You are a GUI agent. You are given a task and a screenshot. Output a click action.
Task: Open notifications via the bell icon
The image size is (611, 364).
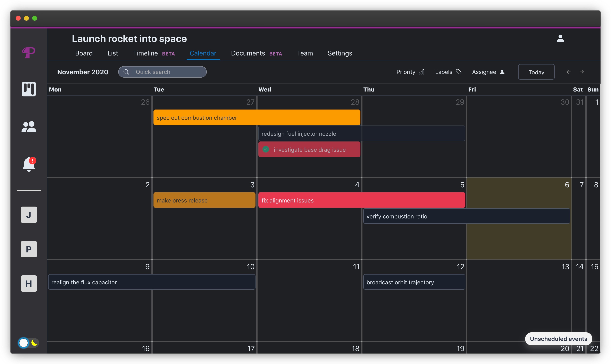pos(29,164)
